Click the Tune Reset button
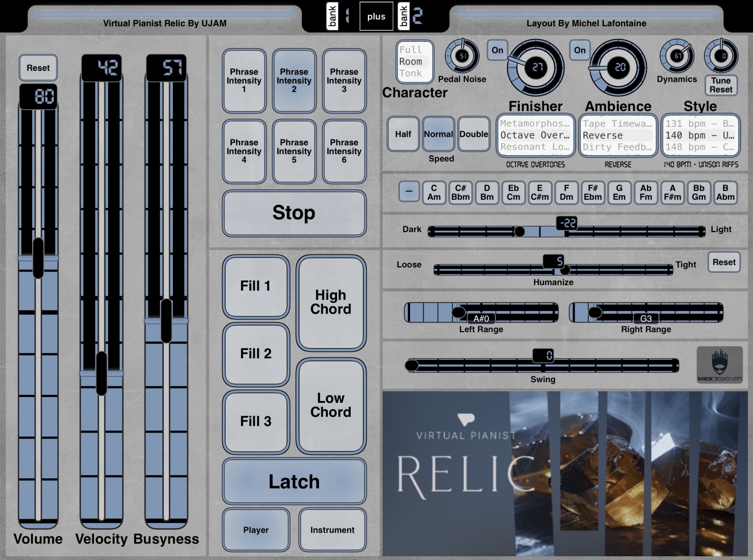 coord(721,85)
